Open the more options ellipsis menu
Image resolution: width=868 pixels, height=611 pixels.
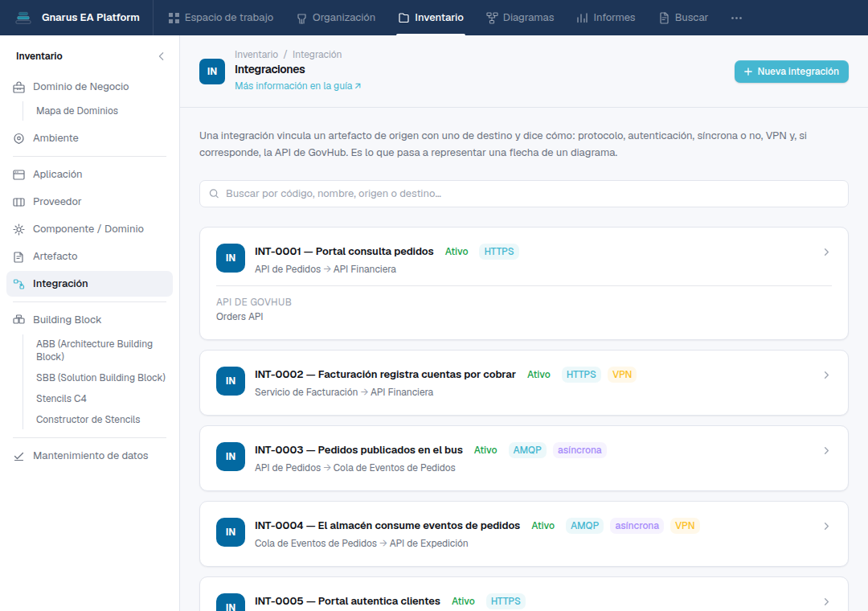[x=736, y=18]
